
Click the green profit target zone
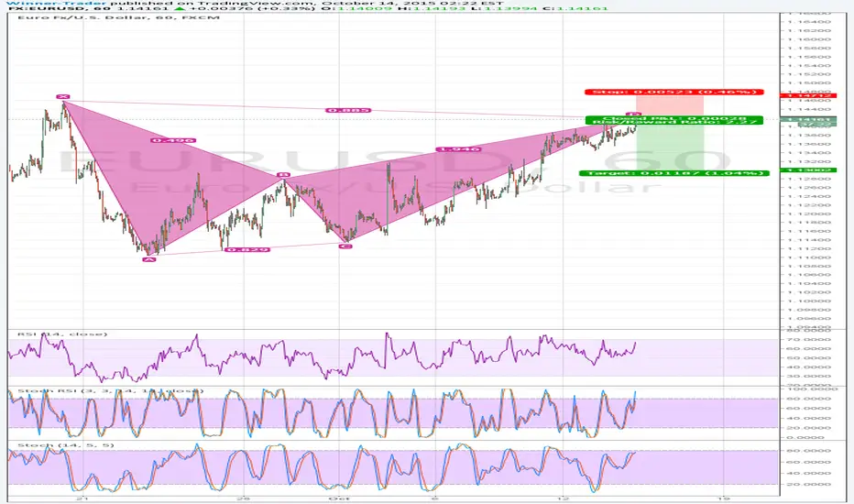670,148
